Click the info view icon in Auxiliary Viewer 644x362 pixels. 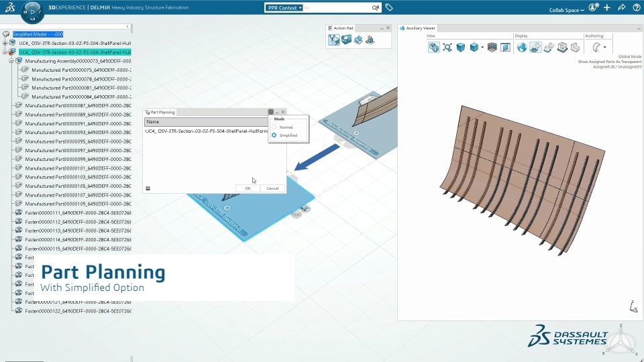click(x=434, y=47)
